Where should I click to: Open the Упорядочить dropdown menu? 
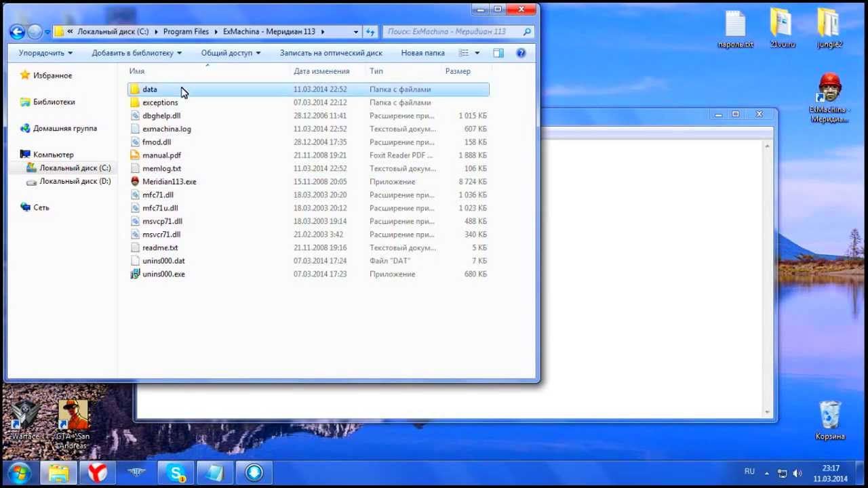pyautogui.click(x=45, y=53)
